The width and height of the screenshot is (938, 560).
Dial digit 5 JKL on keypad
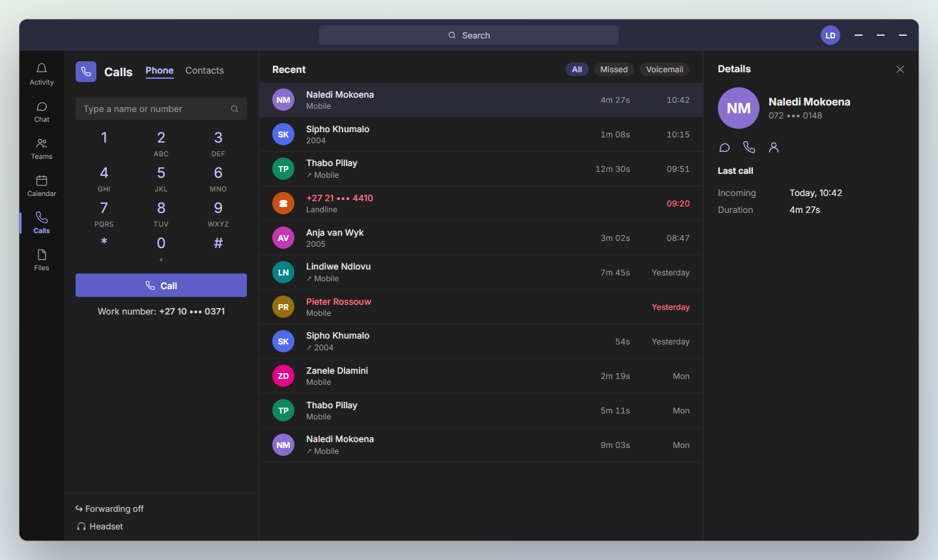coord(161,178)
